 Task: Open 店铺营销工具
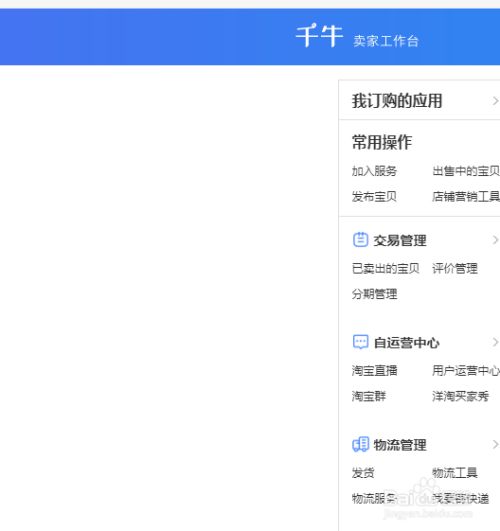click(x=466, y=196)
